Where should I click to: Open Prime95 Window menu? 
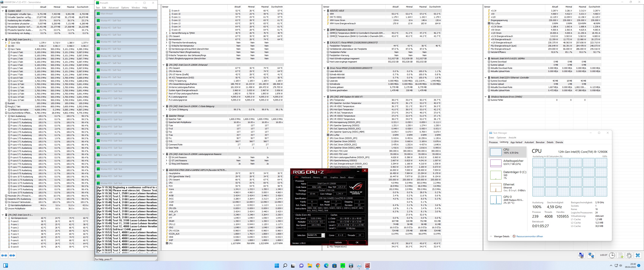point(136,8)
